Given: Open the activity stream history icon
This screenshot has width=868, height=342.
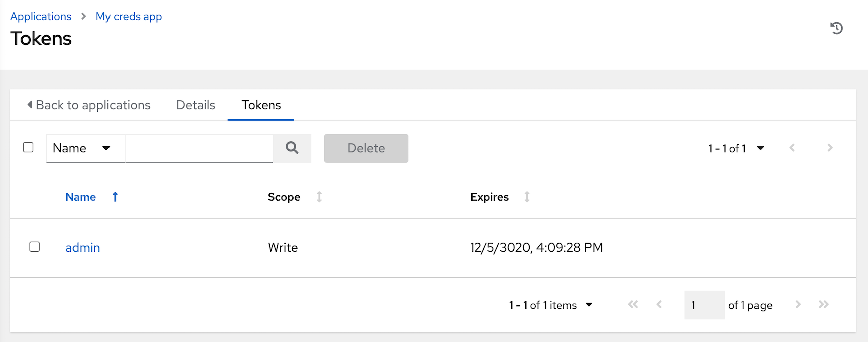Looking at the screenshot, I should point(836,28).
